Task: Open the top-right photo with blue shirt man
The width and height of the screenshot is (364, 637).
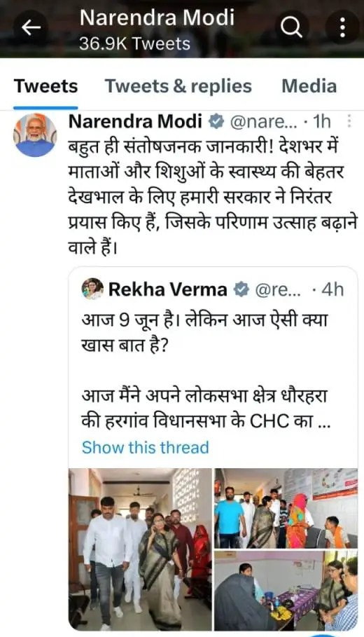Action: pos(286,508)
